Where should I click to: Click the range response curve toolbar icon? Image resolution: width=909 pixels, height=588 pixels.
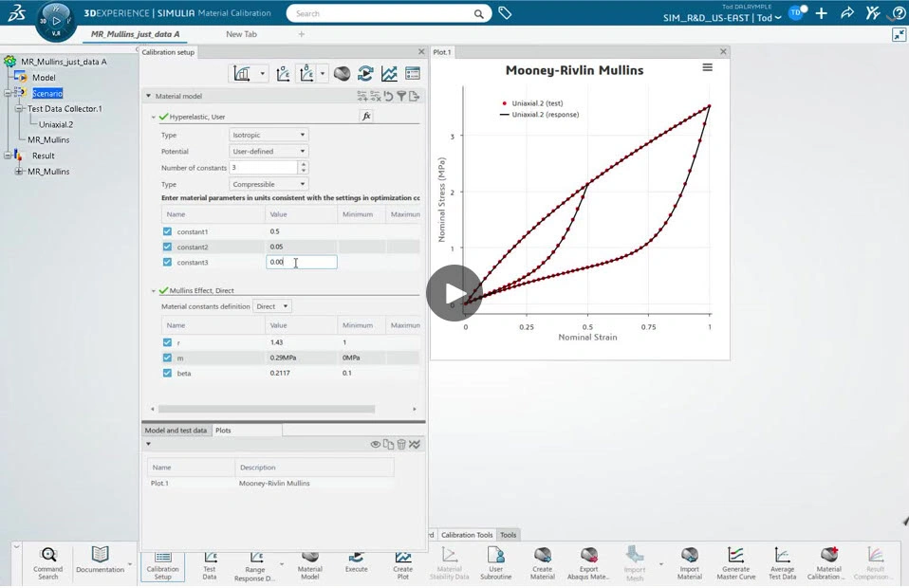tap(306, 74)
